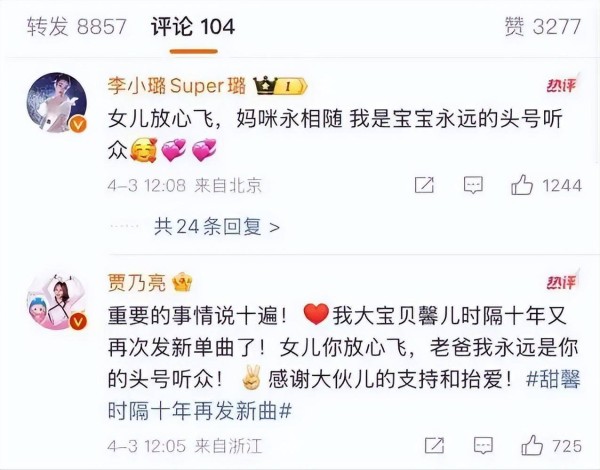Image resolution: width=600 pixels, height=470 pixels.
Task: Reply to 李小璐's comment via speech bubble icon
Action: tap(473, 185)
